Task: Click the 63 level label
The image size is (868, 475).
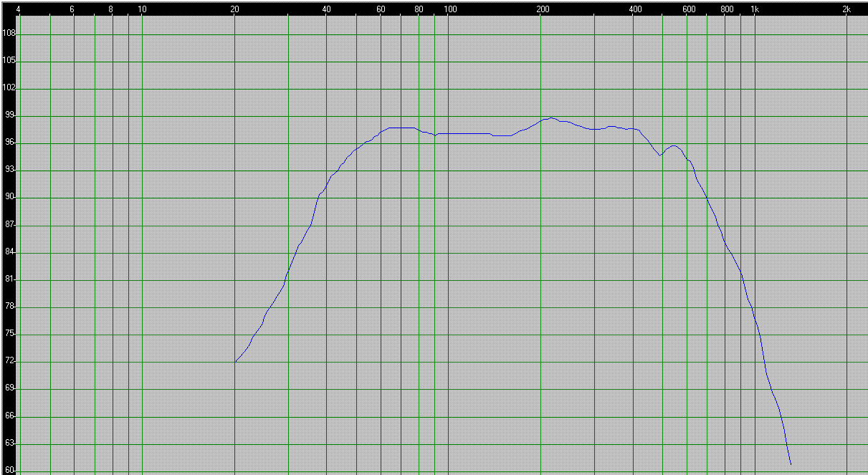Action: point(10,443)
